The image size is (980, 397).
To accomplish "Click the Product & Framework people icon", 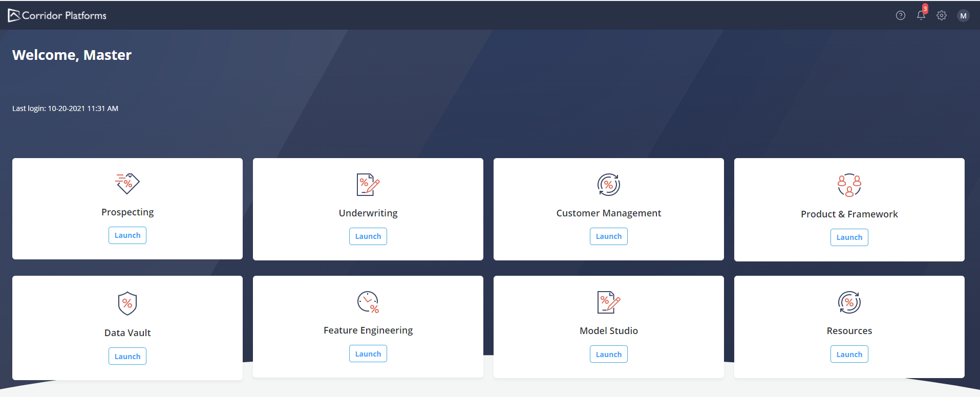I will click(849, 185).
